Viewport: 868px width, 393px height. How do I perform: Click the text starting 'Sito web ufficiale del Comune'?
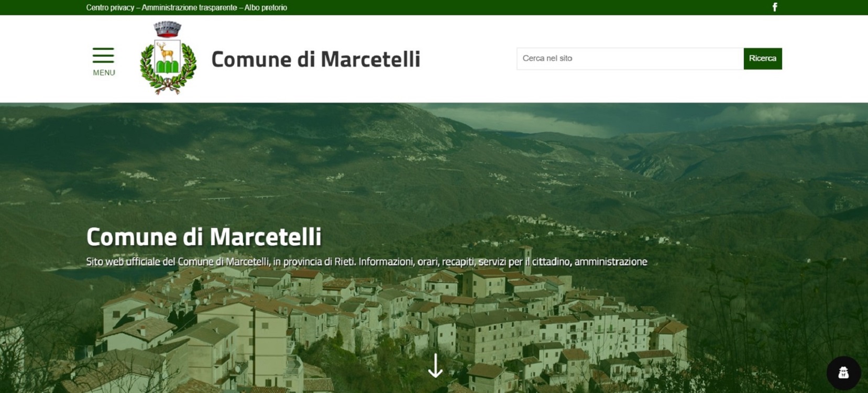(x=367, y=261)
